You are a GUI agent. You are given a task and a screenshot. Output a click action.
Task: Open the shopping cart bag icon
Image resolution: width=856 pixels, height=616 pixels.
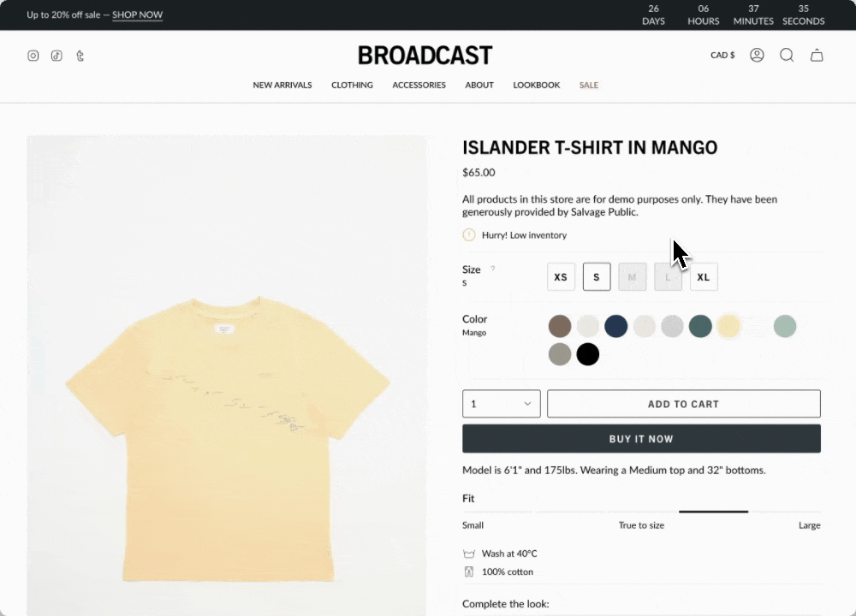pyautogui.click(x=817, y=55)
